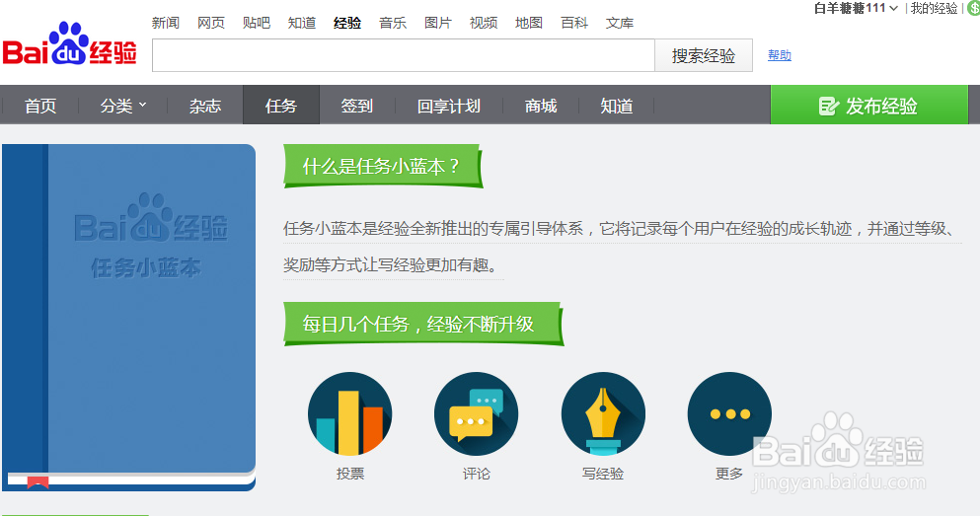Select the 写经验 pen nib icon
The height and width of the screenshot is (516, 980).
click(x=603, y=413)
